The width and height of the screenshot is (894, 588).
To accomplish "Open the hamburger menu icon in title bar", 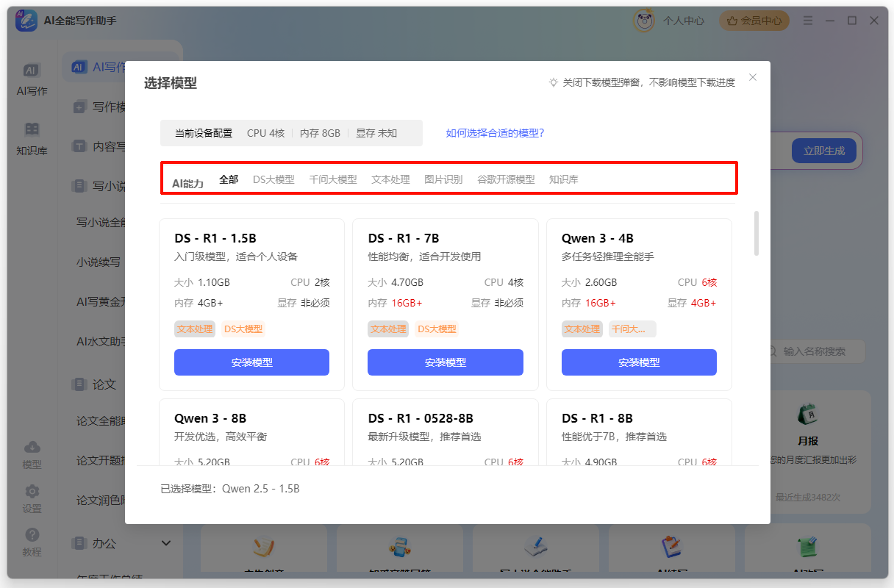I will (x=808, y=21).
